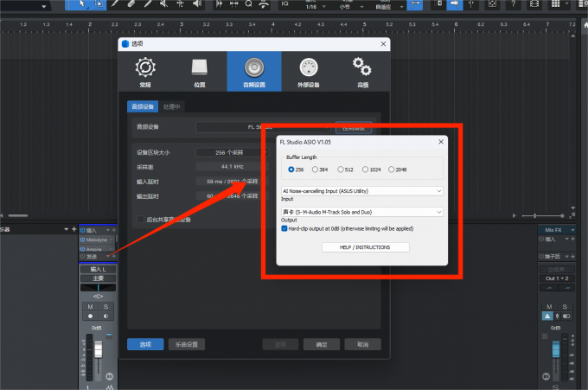Click channel 1 input button 输入 L
Viewport: 588px width, 390px height.
pyautogui.click(x=98, y=269)
